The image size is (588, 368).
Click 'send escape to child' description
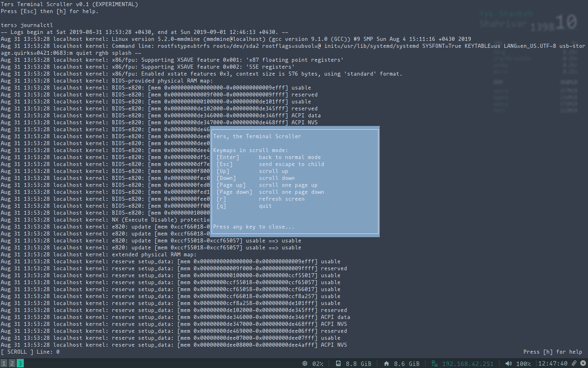[292, 164]
